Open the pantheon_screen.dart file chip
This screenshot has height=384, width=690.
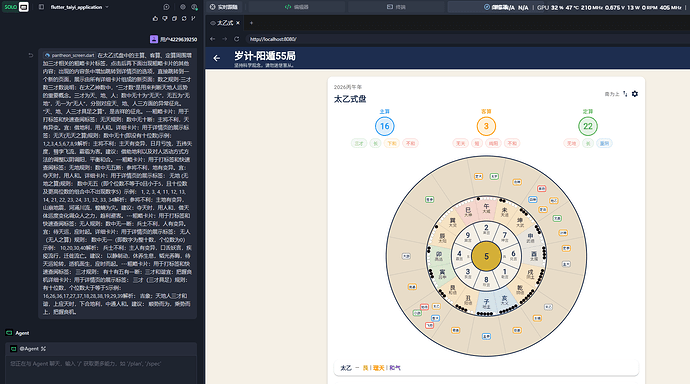70,55
